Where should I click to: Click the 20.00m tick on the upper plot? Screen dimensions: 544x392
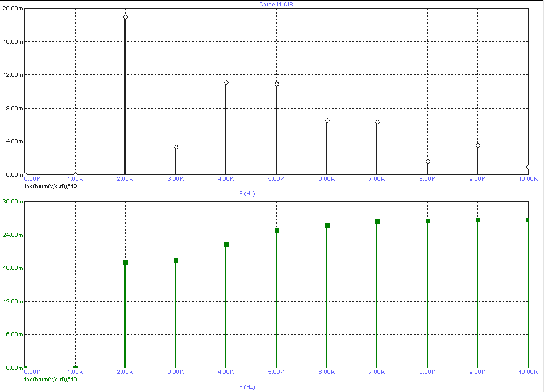tap(13, 9)
